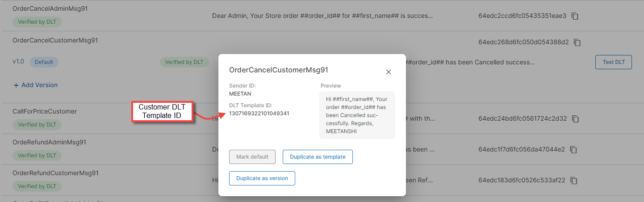The width and height of the screenshot is (644, 202).
Task: Click template ID text 64edc183d6fc0526c533af22
Action: click(x=522, y=180)
